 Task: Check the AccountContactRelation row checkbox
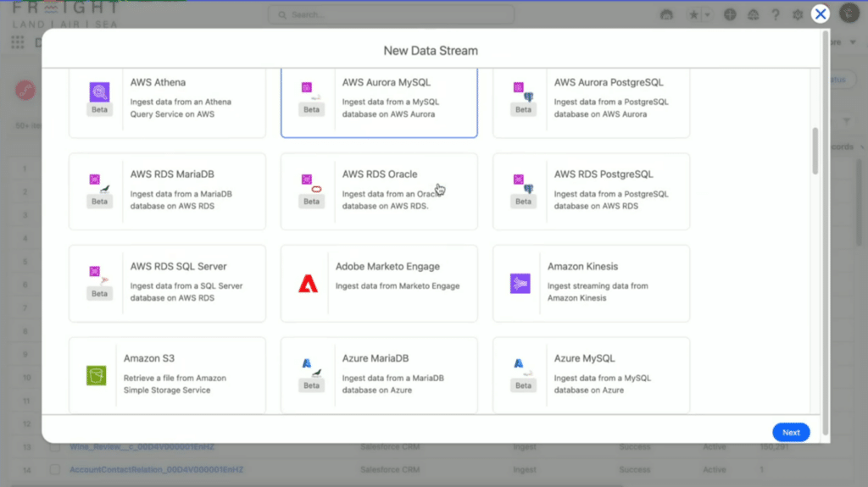[54, 469]
